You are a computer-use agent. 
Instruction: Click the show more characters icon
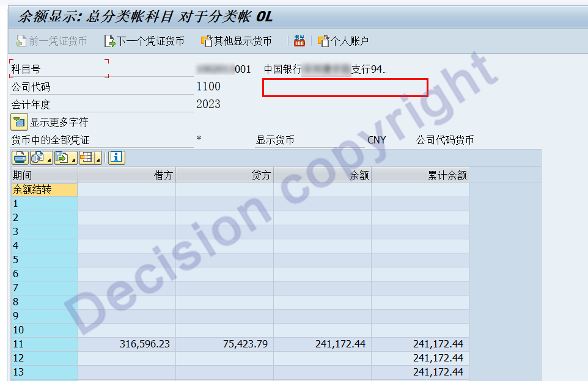click(19, 122)
